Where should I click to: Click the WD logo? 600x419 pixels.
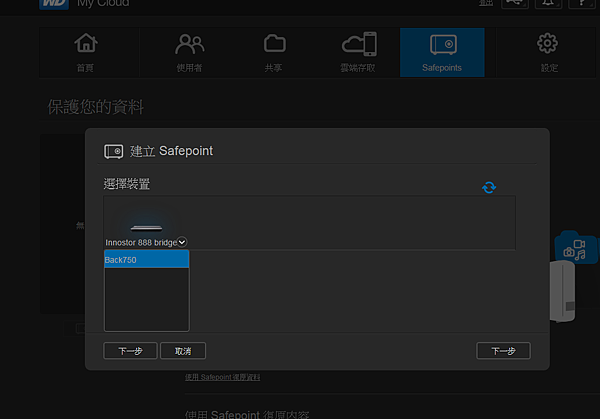click(54, 4)
